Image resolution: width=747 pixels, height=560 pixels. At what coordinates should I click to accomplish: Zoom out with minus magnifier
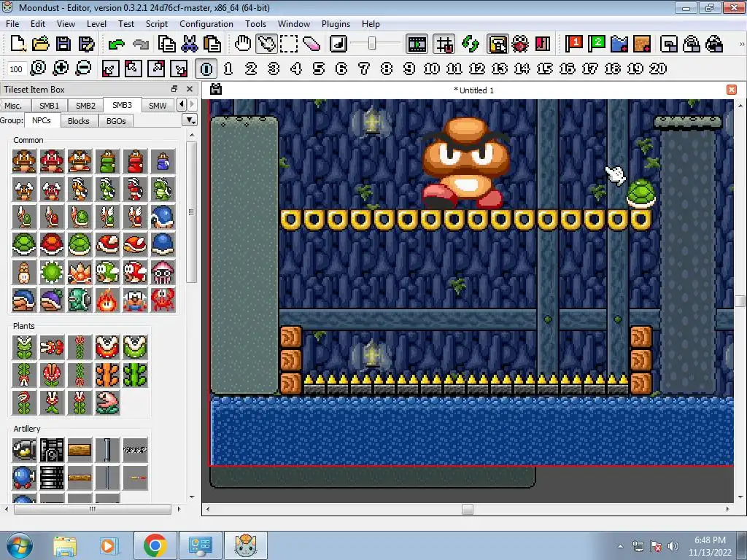83,69
